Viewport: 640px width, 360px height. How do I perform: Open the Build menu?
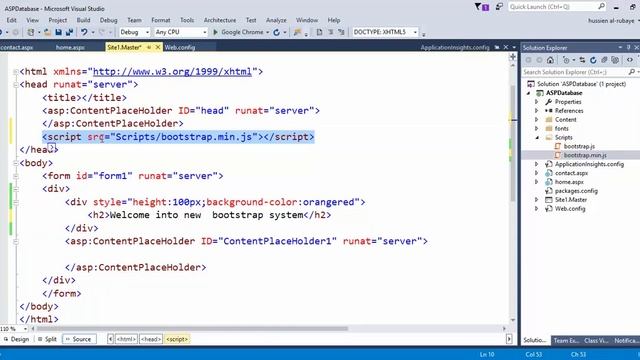83,20
